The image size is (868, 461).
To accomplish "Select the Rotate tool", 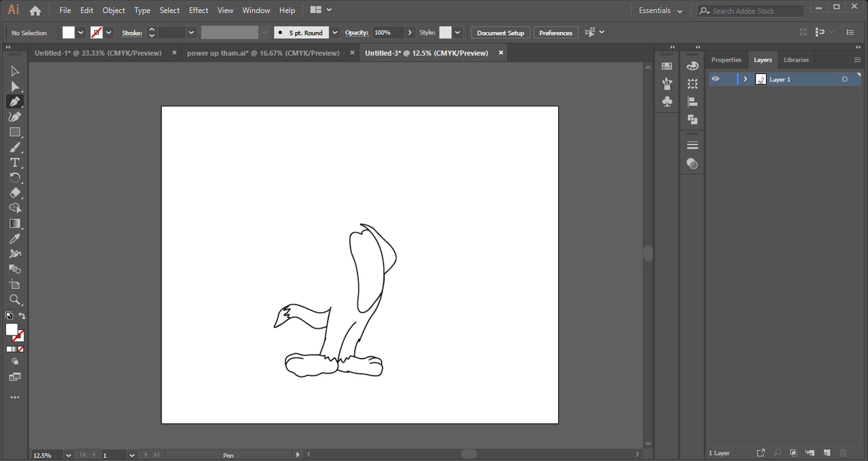I will 15,178.
